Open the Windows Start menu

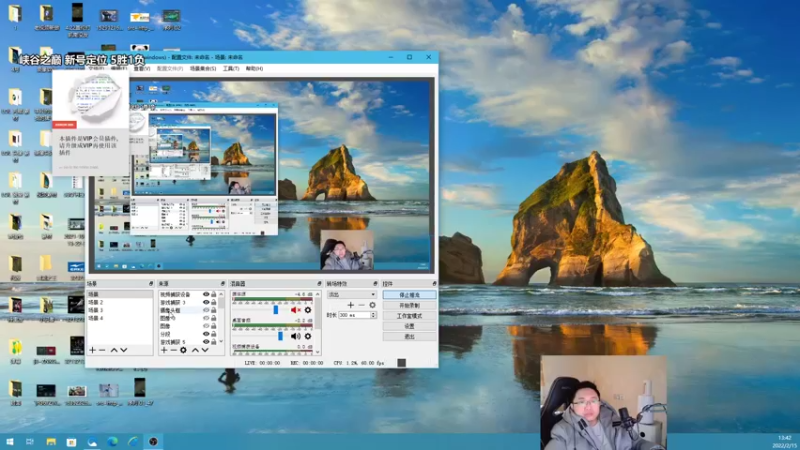(x=10, y=441)
